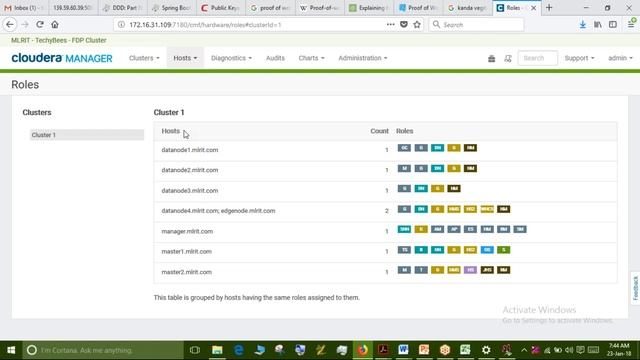
Task: Open the parcels icon beside the Cloudera search box
Action: 508,58
